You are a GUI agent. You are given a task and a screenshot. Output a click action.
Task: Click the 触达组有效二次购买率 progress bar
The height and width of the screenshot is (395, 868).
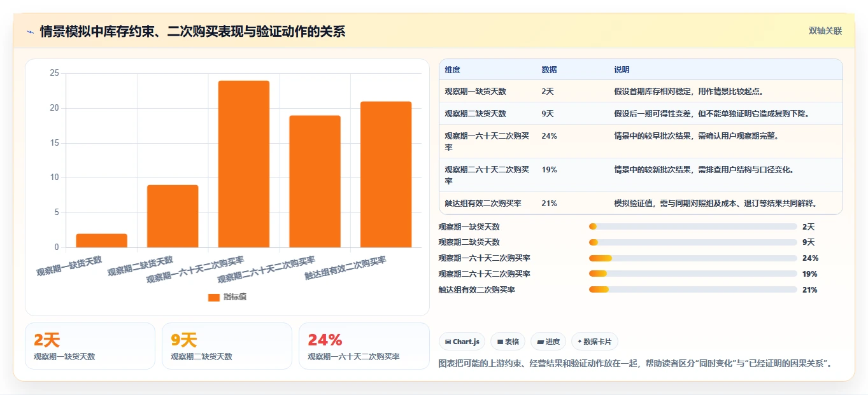pyautogui.click(x=693, y=290)
